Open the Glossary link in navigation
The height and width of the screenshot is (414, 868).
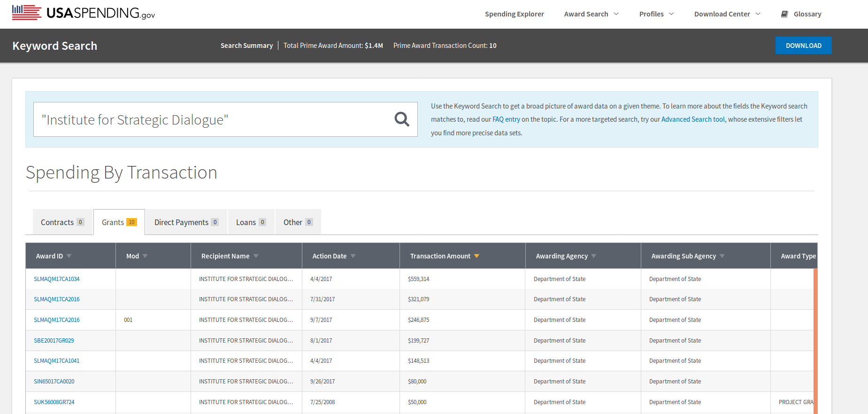point(807,14)
